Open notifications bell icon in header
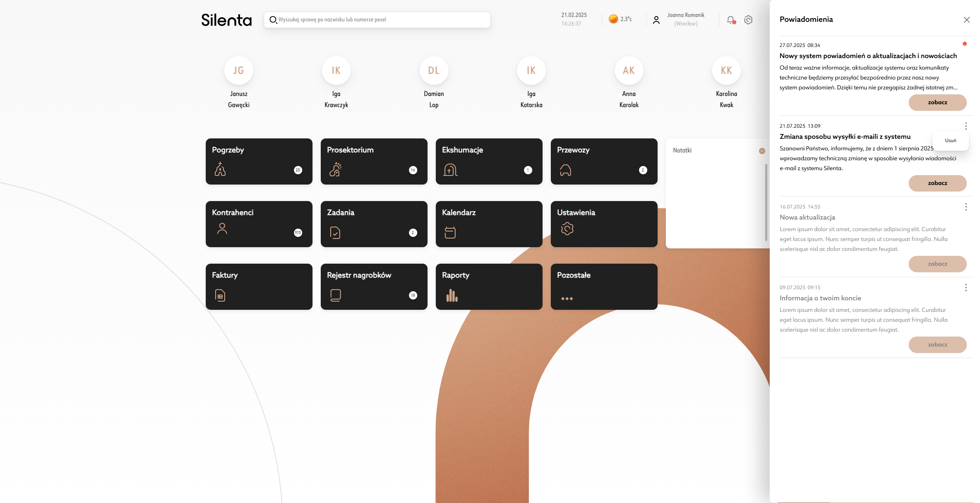980x503 pixels. [x=731, y=20]
